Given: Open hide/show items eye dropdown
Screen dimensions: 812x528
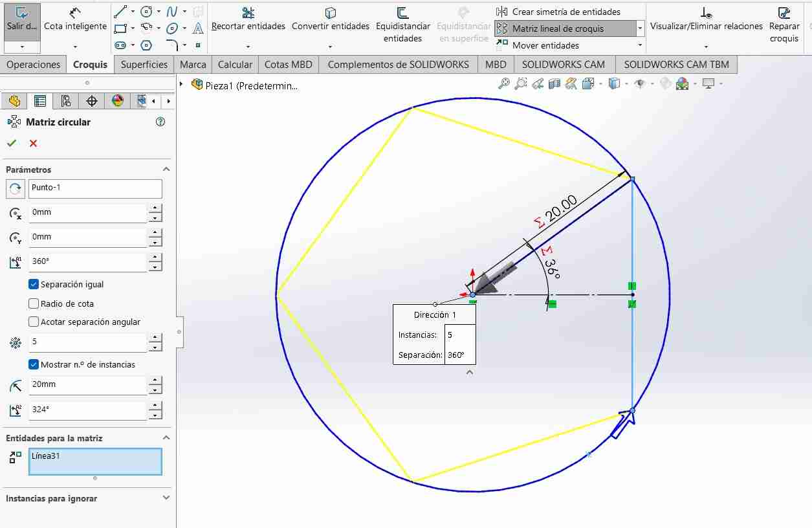Looking at the screenshot, I should click(x=641, y=83).
